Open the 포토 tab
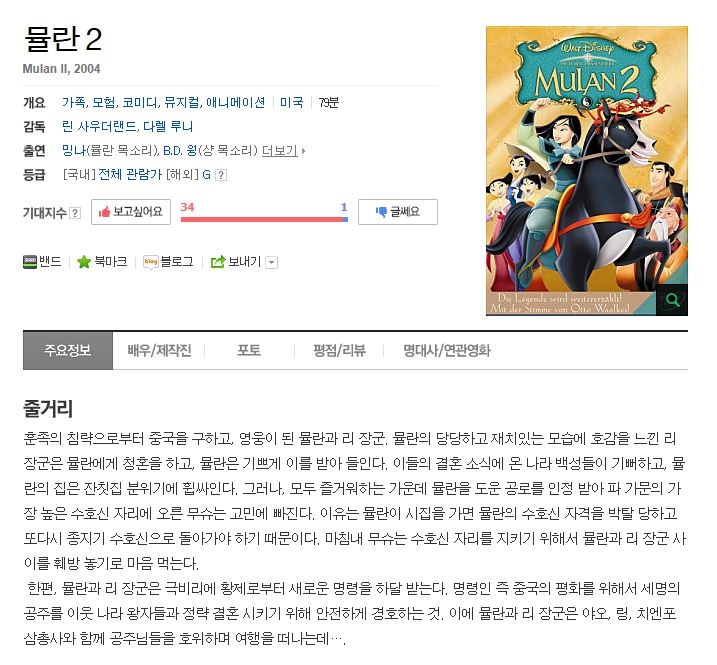Viewport: 717px width, 665px height. 249,350
